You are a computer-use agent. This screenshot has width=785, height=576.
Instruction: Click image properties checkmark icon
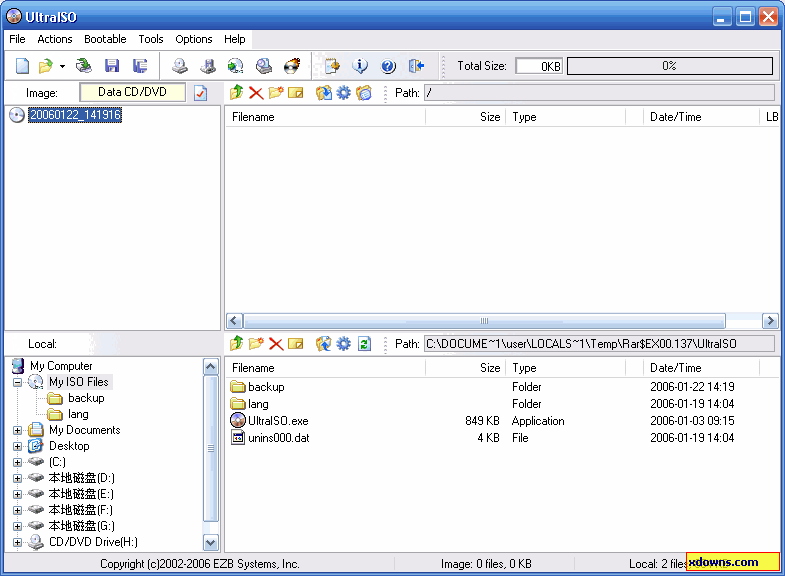click(200, 93)
